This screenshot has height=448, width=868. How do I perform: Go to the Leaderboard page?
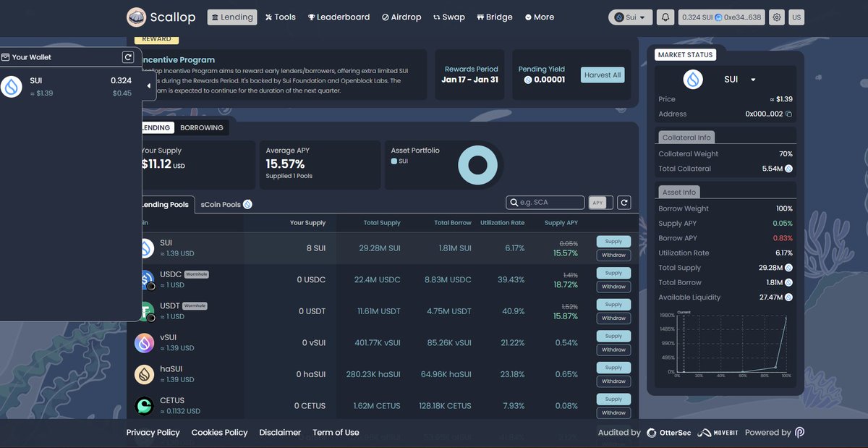[339, 17]
